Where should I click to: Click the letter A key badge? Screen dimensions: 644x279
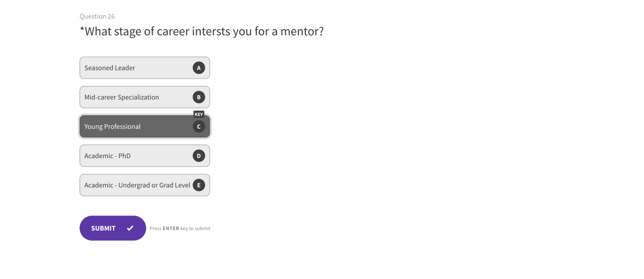tap(199, 68)
